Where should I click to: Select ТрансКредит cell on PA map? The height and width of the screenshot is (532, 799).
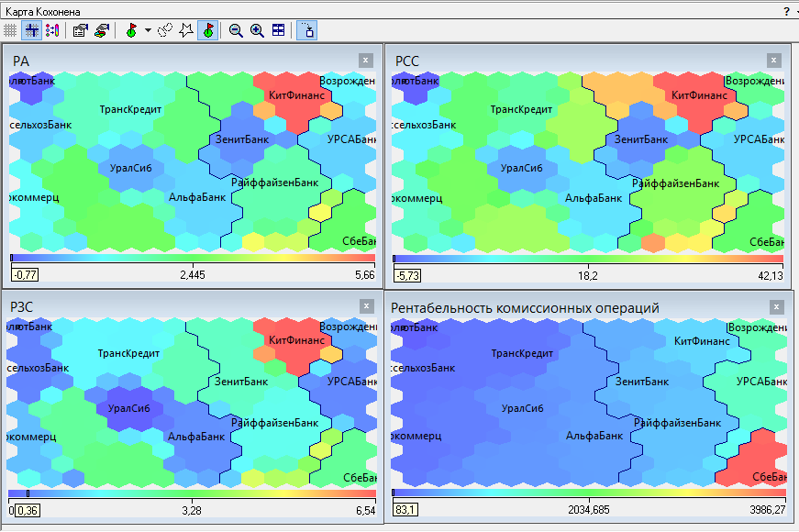coord(130,109)
